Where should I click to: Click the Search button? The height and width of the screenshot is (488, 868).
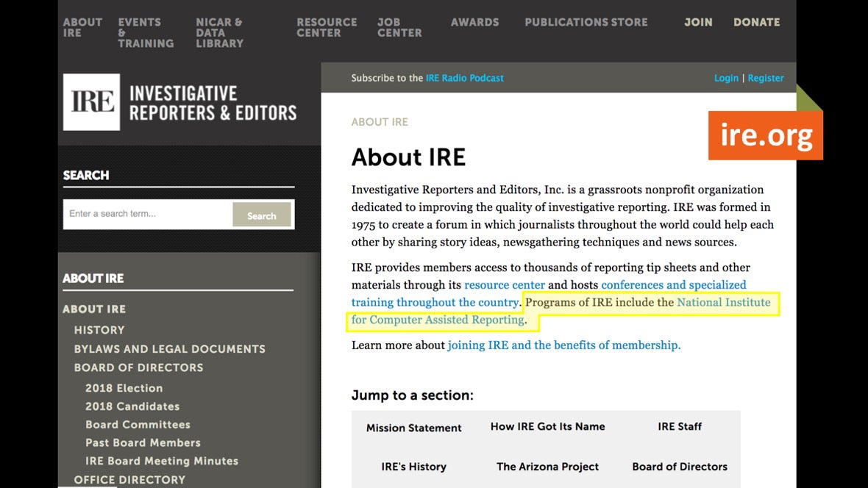(262, 215)
